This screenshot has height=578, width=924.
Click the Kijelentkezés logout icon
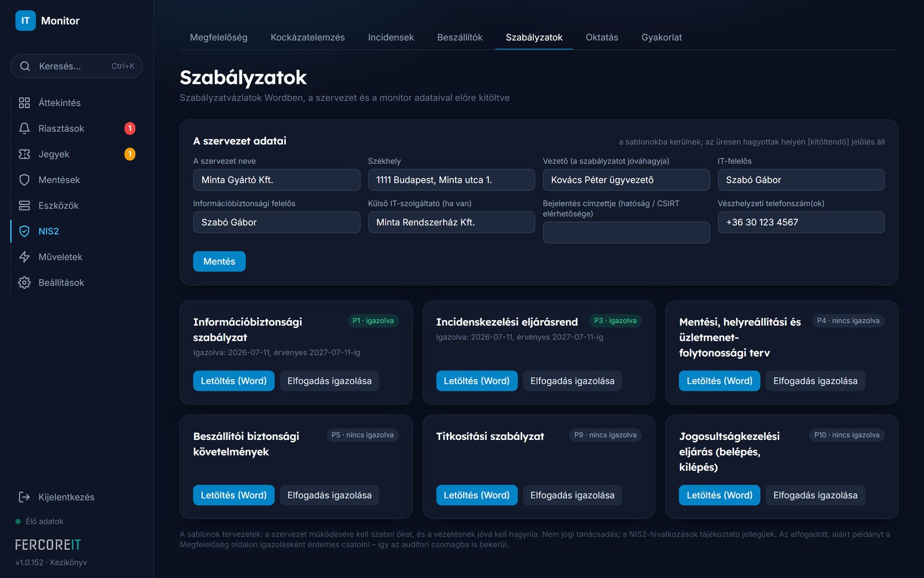tap(24, 497)
